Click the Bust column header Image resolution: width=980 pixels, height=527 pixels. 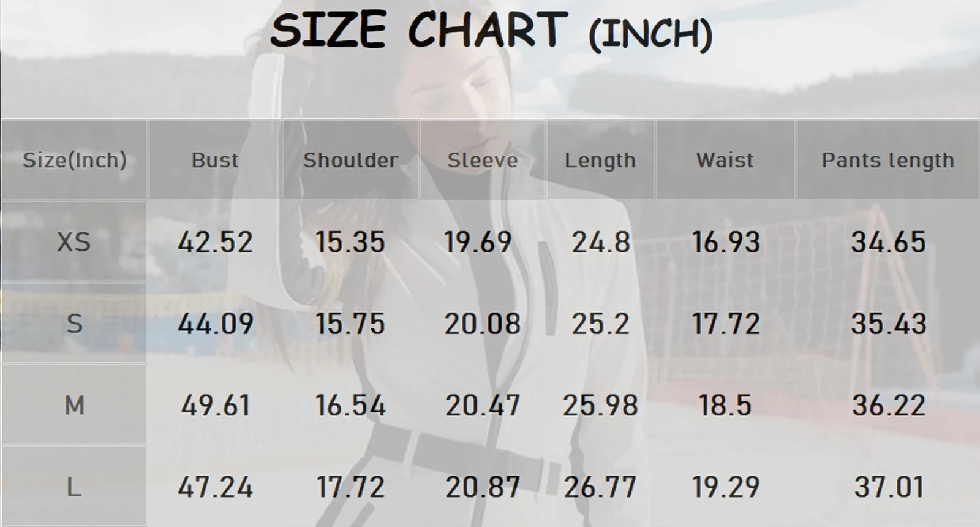(215, 161)
